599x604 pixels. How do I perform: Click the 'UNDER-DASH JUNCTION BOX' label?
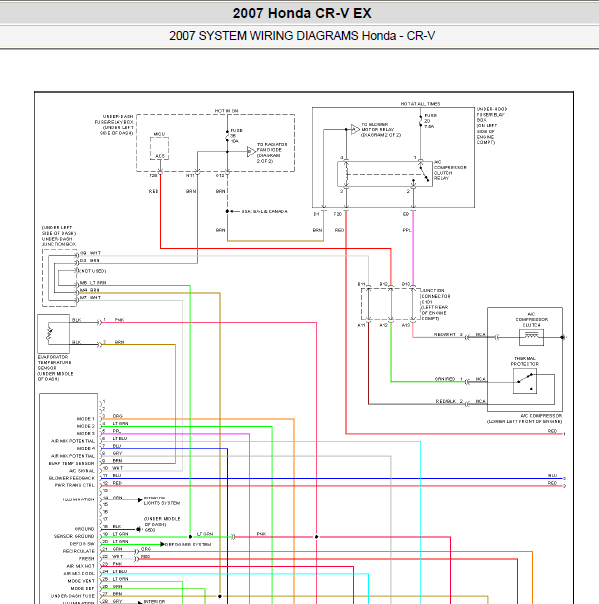[x=59, y=236]
